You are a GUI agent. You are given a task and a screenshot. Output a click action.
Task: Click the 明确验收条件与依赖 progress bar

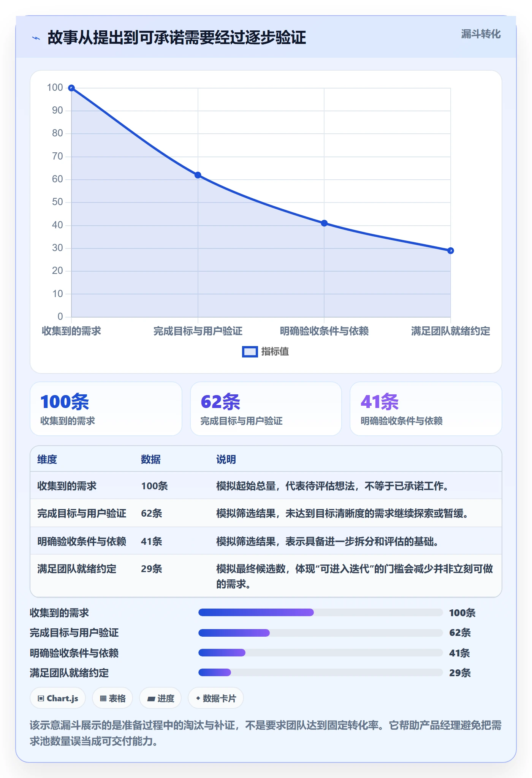[x=321, y=653]
